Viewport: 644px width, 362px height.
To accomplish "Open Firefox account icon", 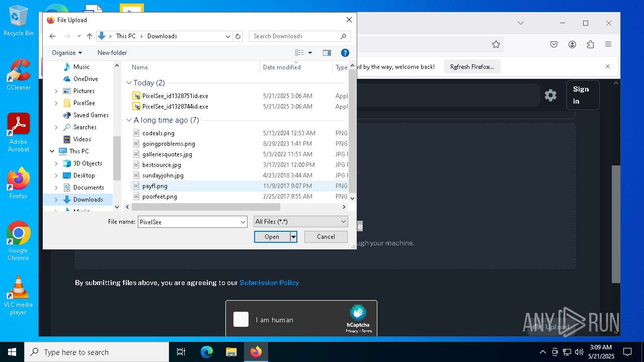I will 572,44.
